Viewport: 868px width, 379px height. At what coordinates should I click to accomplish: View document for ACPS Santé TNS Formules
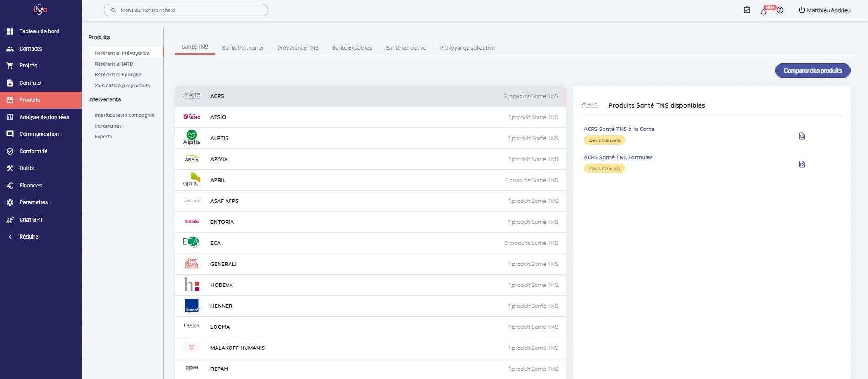[801, 164]
